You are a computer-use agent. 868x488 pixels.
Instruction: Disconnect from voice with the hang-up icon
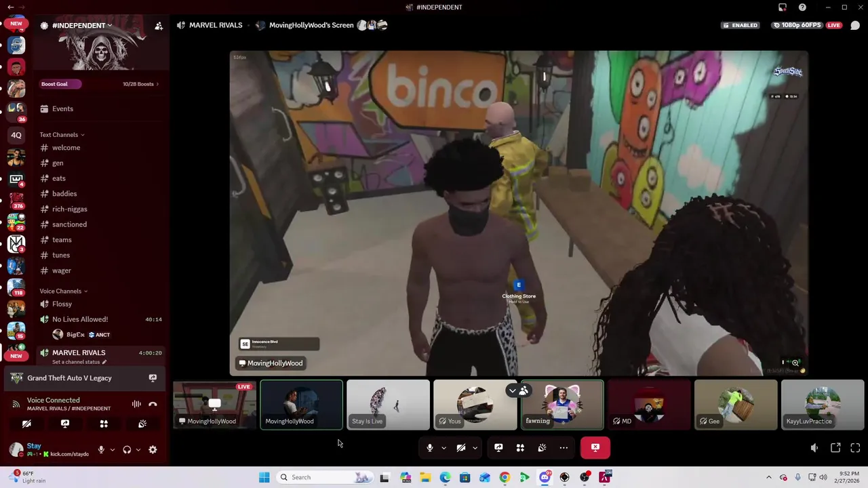click(153, 404)
